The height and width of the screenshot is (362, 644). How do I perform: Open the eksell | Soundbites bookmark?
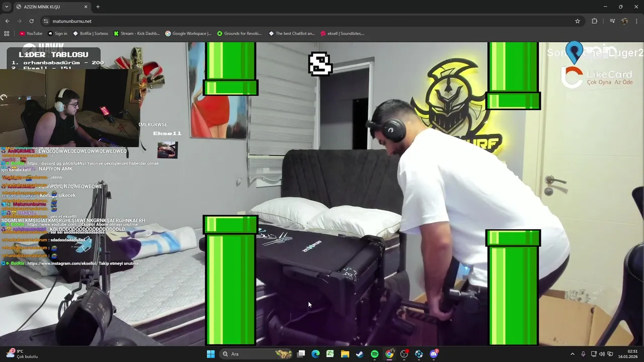point(343,34)
